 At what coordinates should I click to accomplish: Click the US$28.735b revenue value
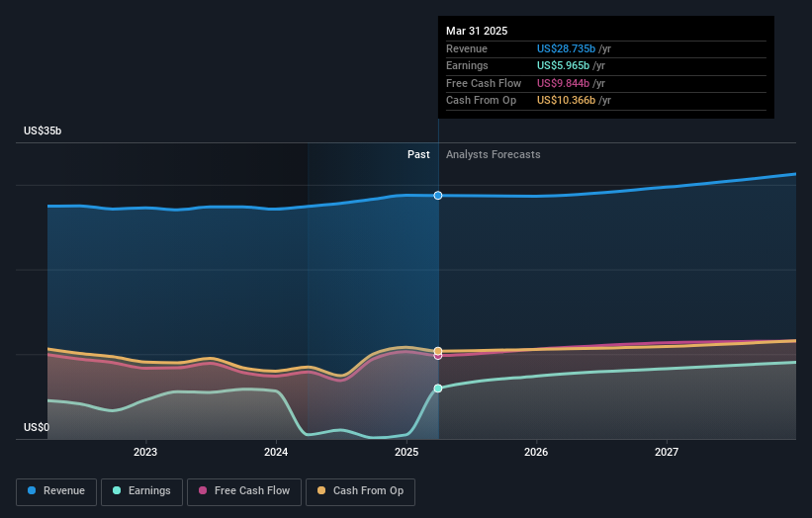click(566, 48)
